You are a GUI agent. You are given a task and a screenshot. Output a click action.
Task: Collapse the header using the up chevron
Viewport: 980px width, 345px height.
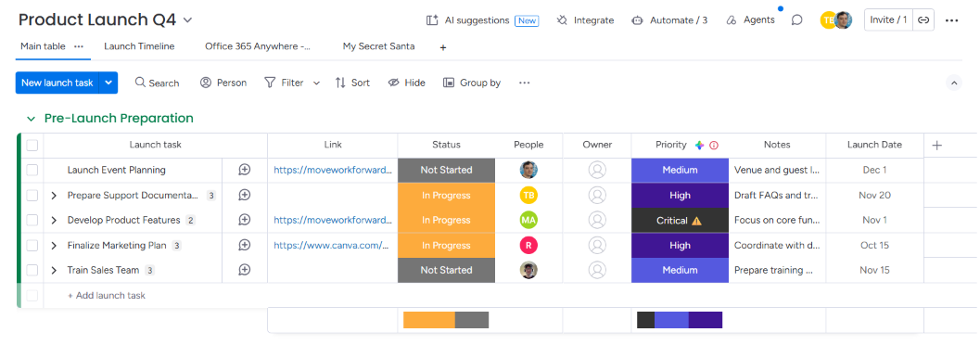click(x=953, y=83)
